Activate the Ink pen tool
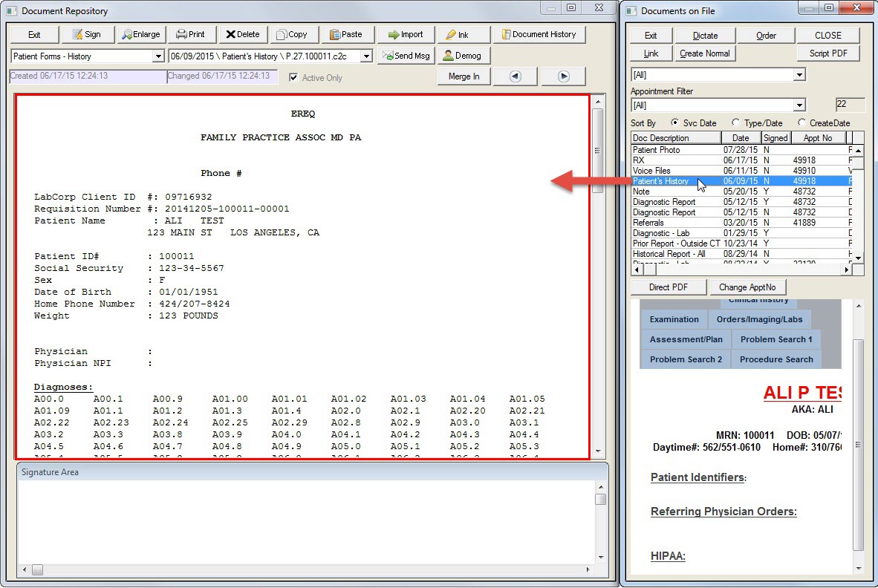The width and height of the screenshot is (878, 588). (x=464, y=35)
